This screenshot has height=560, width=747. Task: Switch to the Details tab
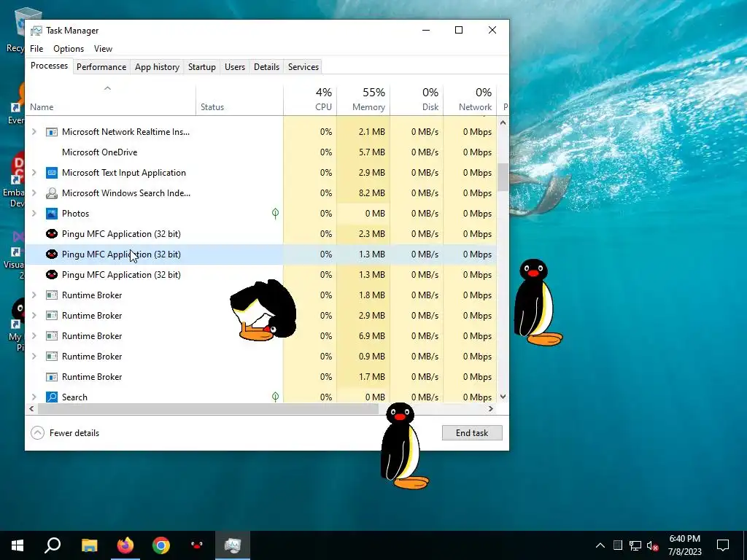coord(266,66)
